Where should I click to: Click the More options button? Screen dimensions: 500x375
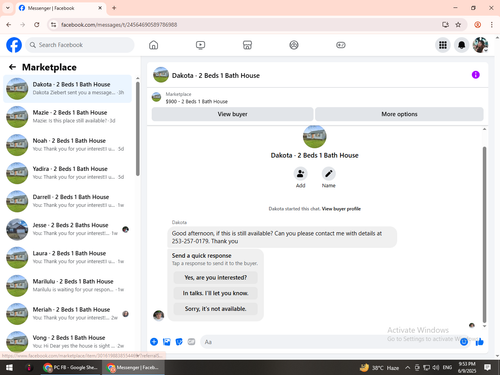click(399, 114)
